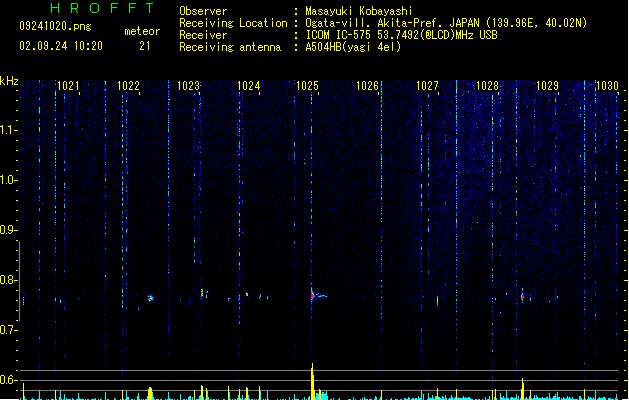The height and width of the screenshot is (400, 629).
Task: Click the HROFFT title text
Action: coord(102,8)
